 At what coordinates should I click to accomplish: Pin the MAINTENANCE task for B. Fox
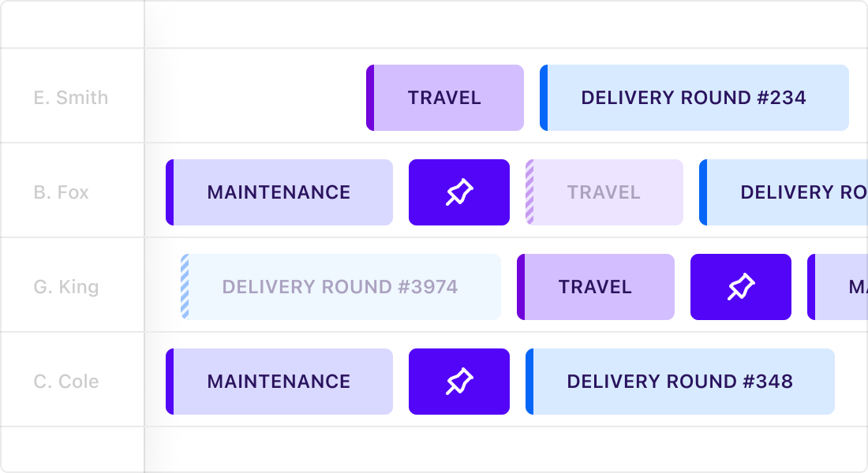459,192
